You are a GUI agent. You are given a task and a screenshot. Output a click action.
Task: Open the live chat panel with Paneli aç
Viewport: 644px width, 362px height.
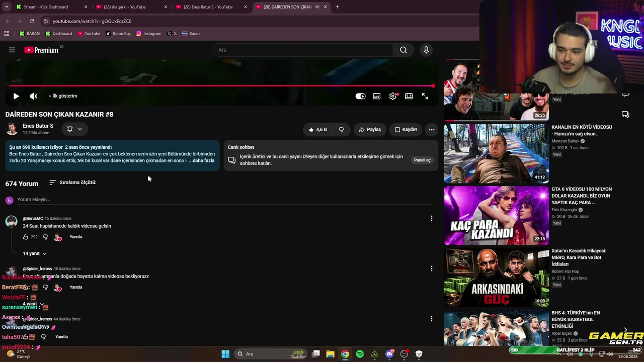pos(422,160)
